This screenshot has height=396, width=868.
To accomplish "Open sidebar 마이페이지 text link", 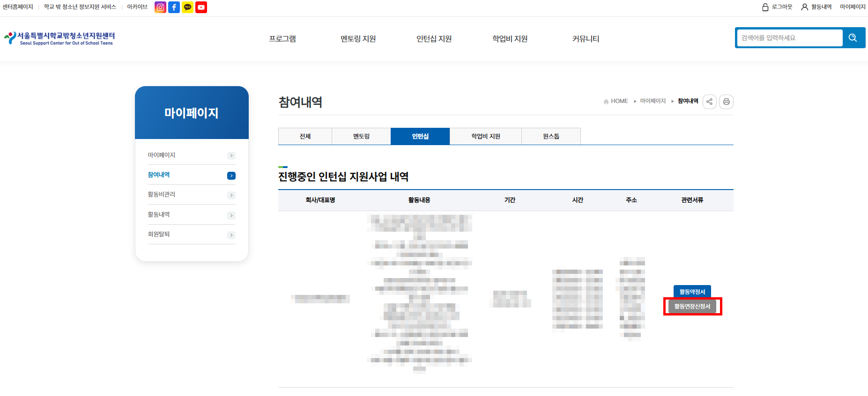I will point(162,155).
